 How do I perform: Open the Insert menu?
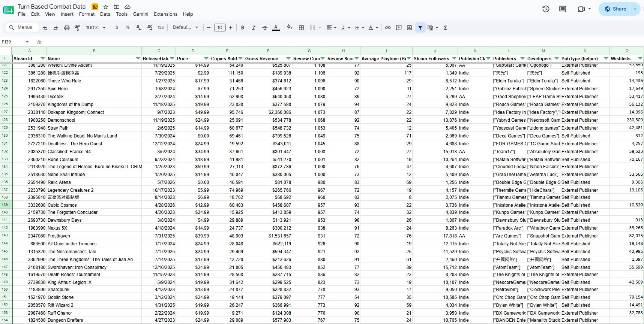(67, 14)
